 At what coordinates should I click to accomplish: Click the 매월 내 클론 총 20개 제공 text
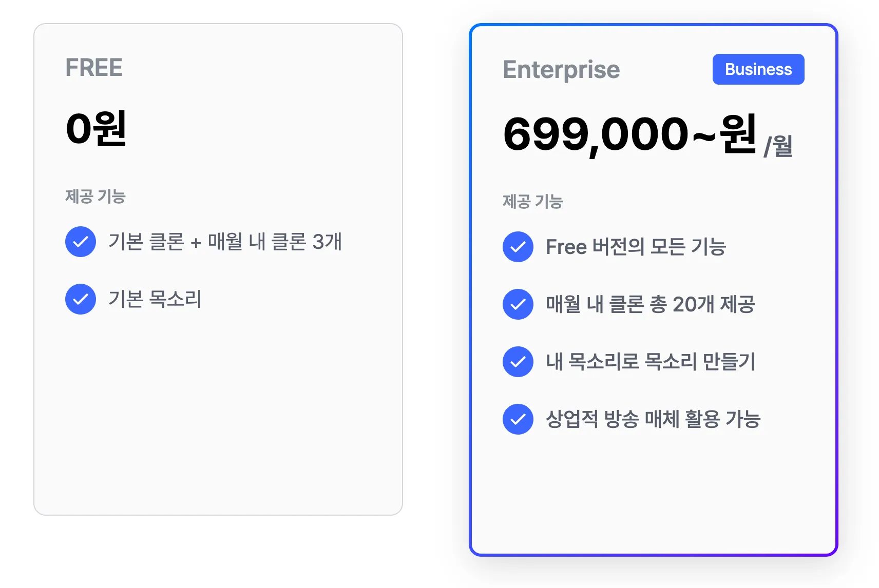(x=650, y=304)
